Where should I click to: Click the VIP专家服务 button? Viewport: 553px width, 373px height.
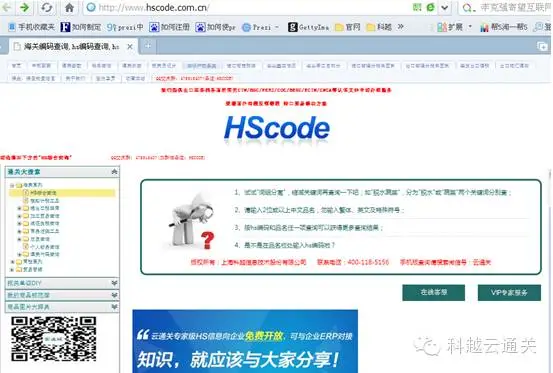(509, 293)
